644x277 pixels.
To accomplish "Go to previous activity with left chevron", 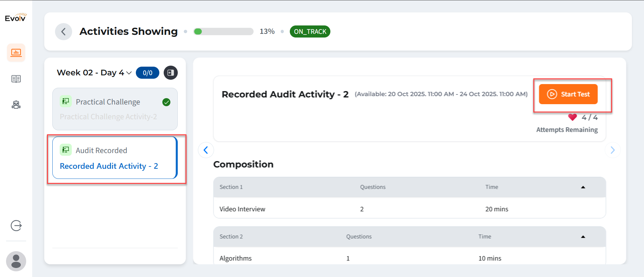I will click(x=206, y=150).
